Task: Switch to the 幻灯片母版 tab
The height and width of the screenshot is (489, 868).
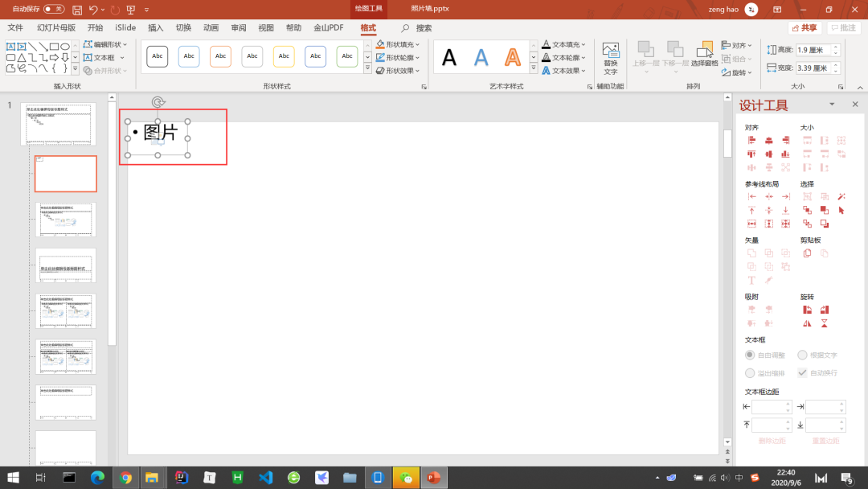Action: point(56,27)
